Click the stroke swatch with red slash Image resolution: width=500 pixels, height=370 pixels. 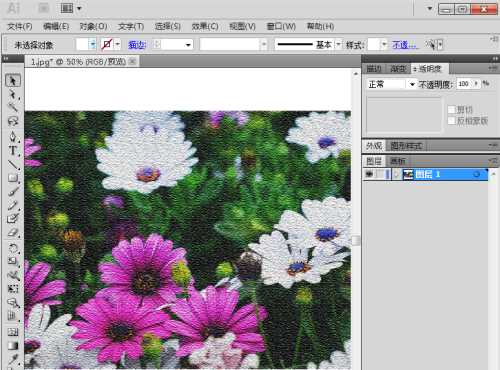click(x=107, y=44)
